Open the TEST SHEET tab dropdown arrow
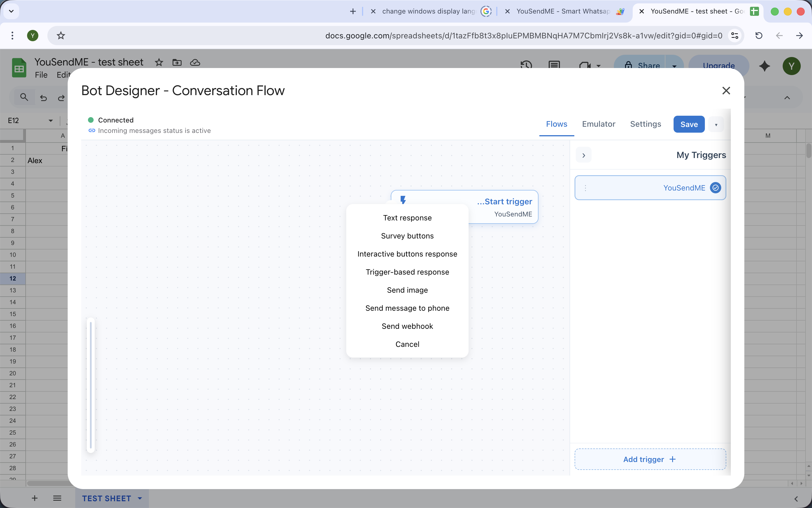Screen dimensions: 812x508 [x=140, y=498]
